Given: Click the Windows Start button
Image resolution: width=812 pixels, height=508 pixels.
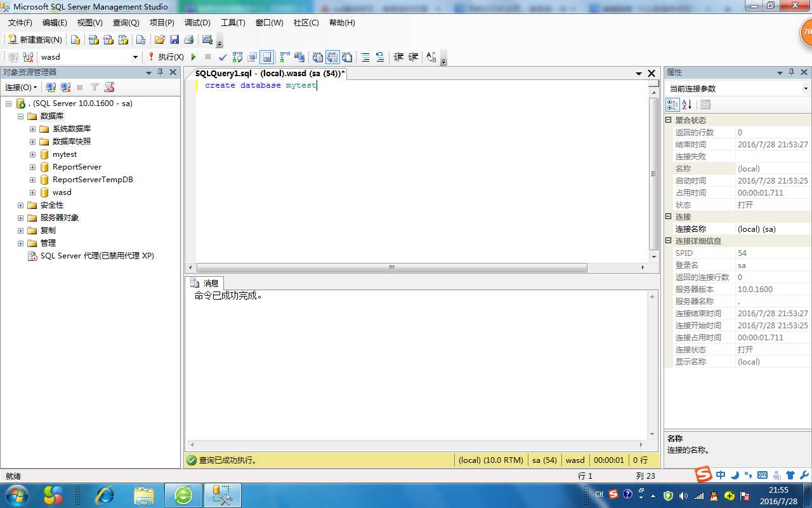Looking at the screenshot, I should click(16, 495).
